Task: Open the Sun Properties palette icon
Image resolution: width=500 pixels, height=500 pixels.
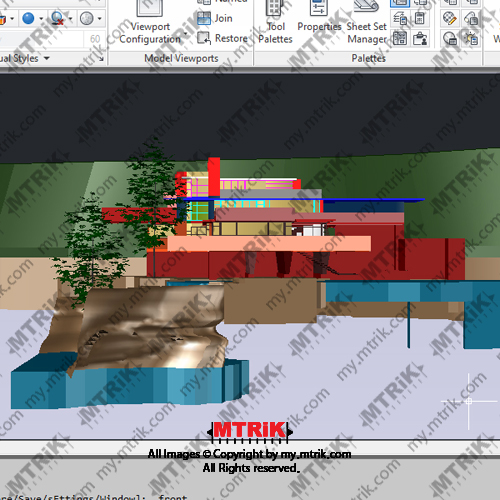Action: click(470, 38)
